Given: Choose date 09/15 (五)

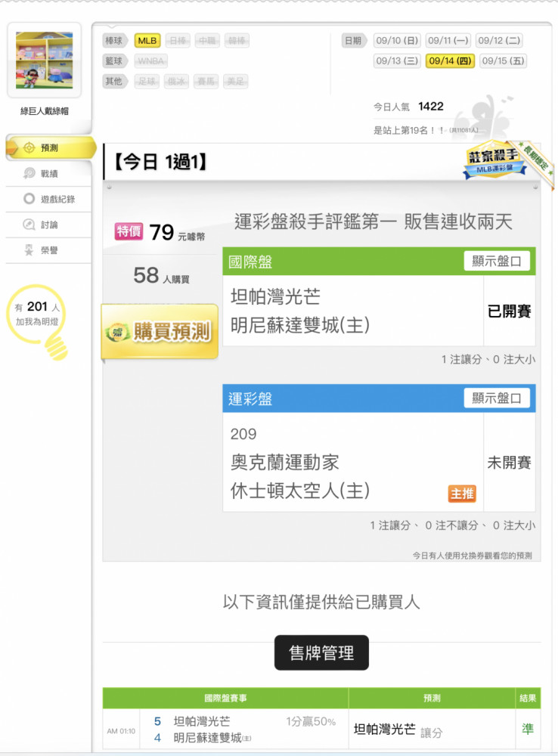Looking at the screenshot, I should pyautogui.click(x=503, y=60).
